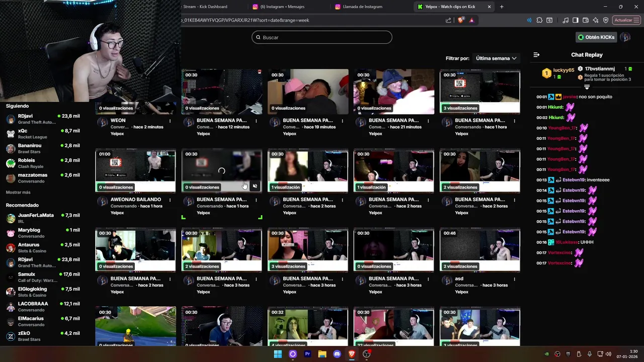Click the 19Lukitass UHHH chat message
The width and height of the screenshot is (644, 362).
(x=565, y=242)
